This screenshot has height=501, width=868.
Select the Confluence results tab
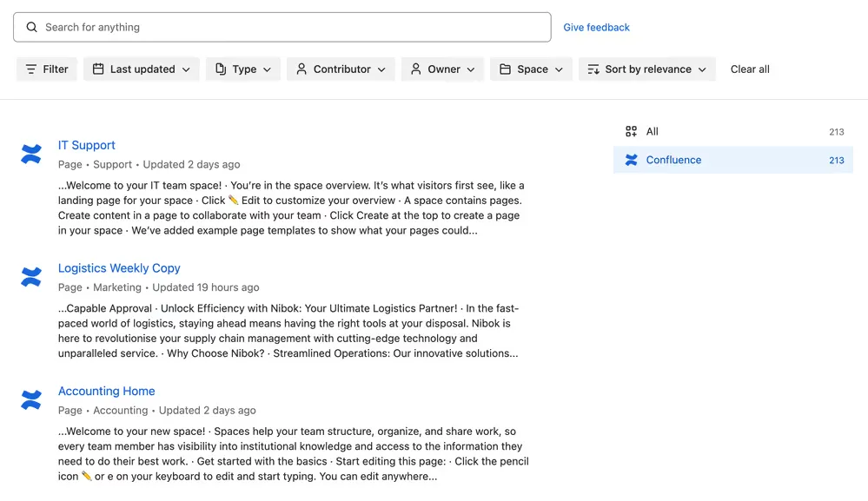click(733, 160)
